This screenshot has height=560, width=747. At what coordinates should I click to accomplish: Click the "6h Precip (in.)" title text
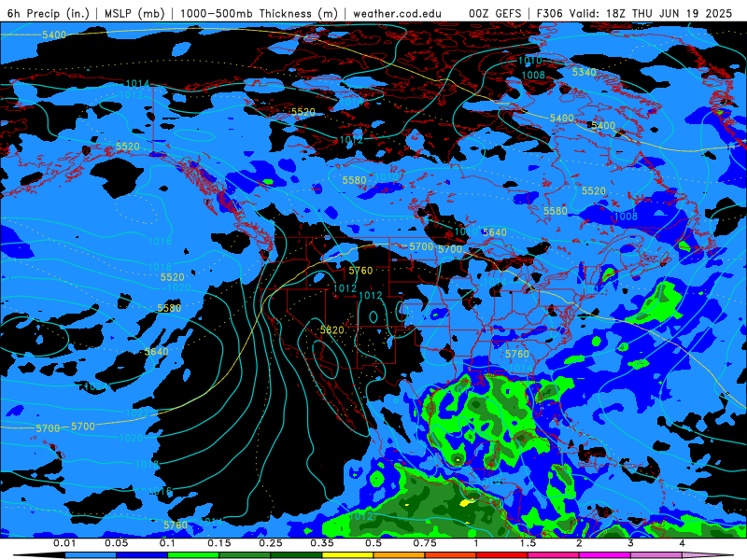(49, 13)
